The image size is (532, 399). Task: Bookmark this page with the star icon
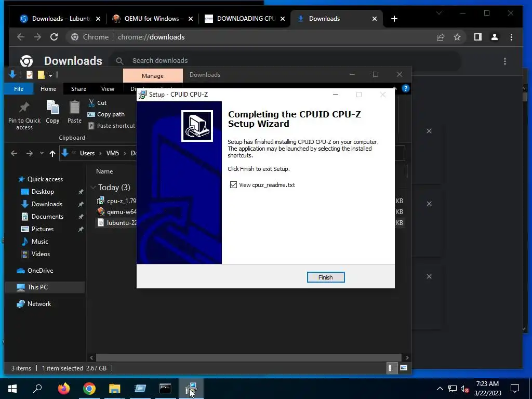(x=457, y=37)
